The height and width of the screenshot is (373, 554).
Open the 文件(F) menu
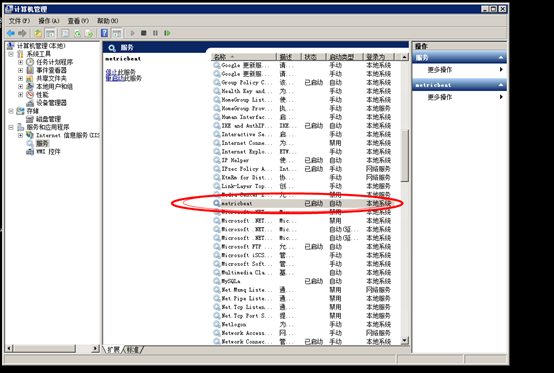[x=19, y=21]
